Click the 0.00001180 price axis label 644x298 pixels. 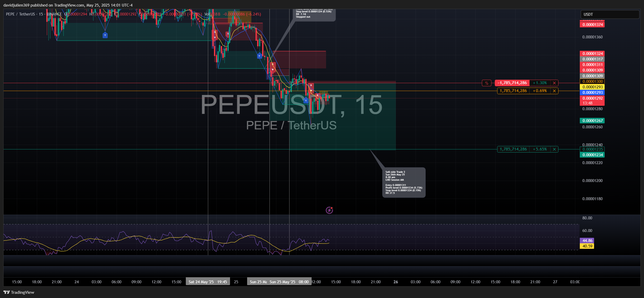click(592, 199)
